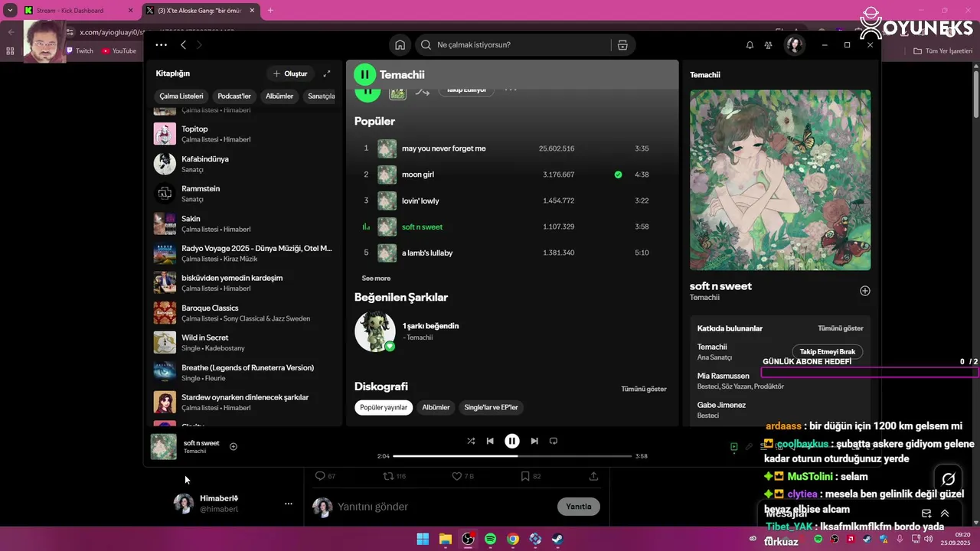Click Yanıtla reply button on X
This screenshot has width=980, height=551.
[579, 507]
